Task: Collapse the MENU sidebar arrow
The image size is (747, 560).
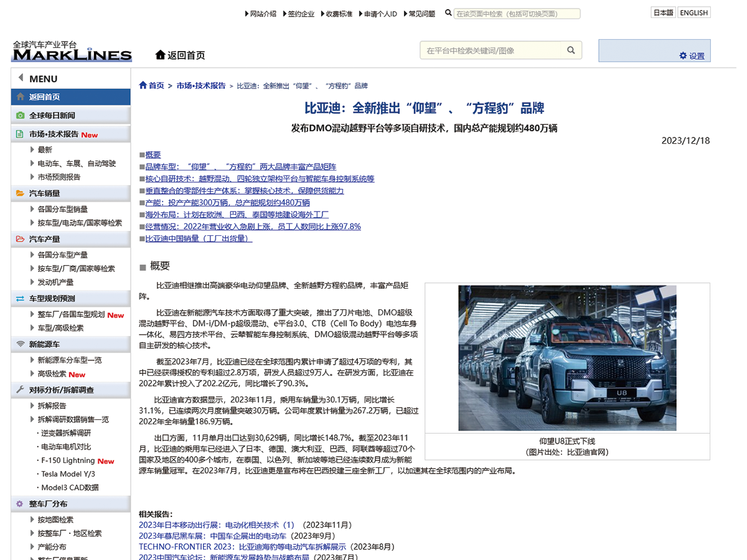Action: click(21, 78)
